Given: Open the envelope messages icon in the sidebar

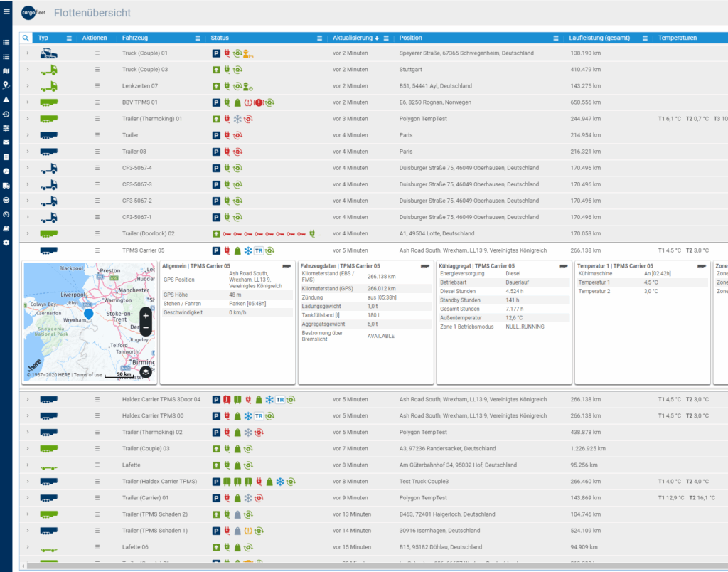Looking at the screenshot, I should pos(6,142).
